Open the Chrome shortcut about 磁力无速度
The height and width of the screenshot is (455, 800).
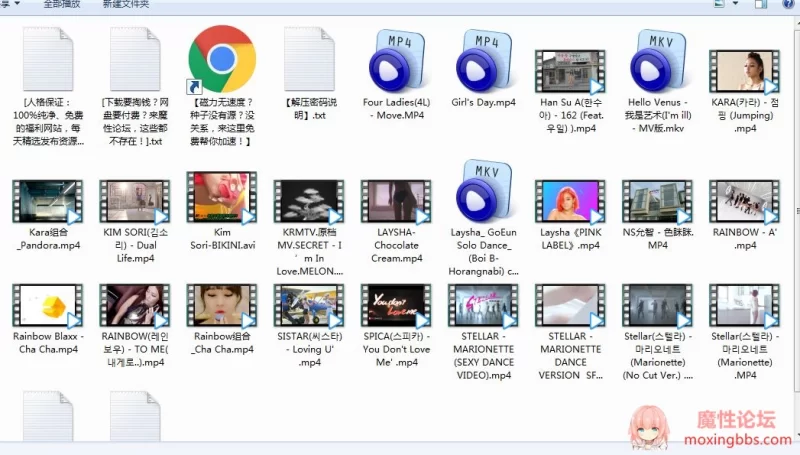(x=222, y=59)
